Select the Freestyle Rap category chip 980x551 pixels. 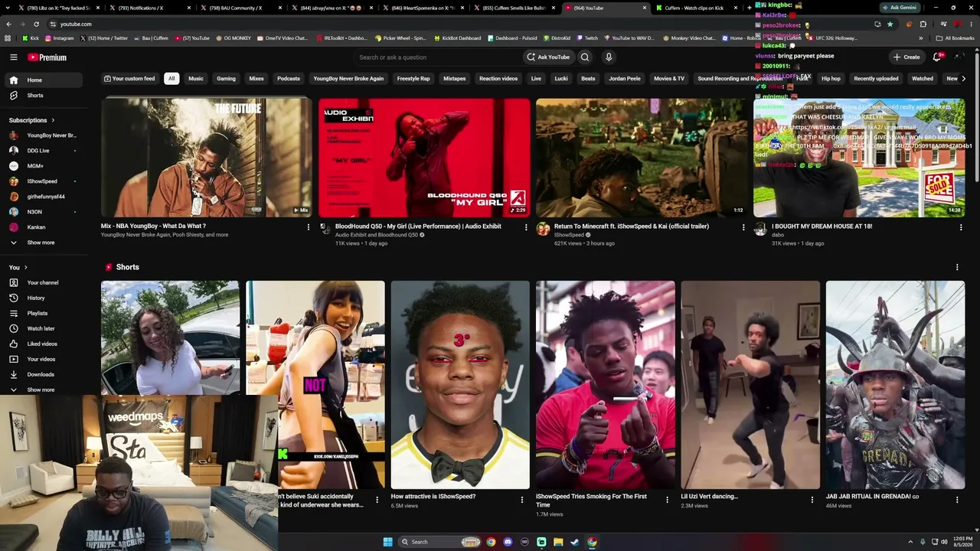(413, 79)
